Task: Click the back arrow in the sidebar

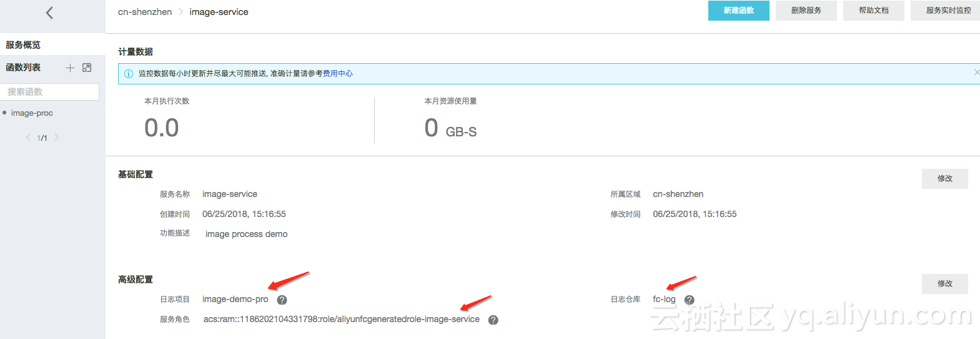Action: pyautogui.click(x=49, y=13)
